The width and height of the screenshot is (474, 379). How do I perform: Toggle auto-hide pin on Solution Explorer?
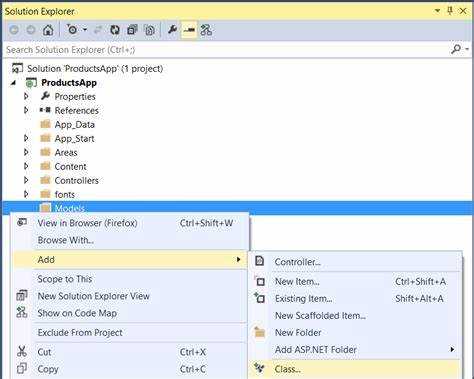450,11
